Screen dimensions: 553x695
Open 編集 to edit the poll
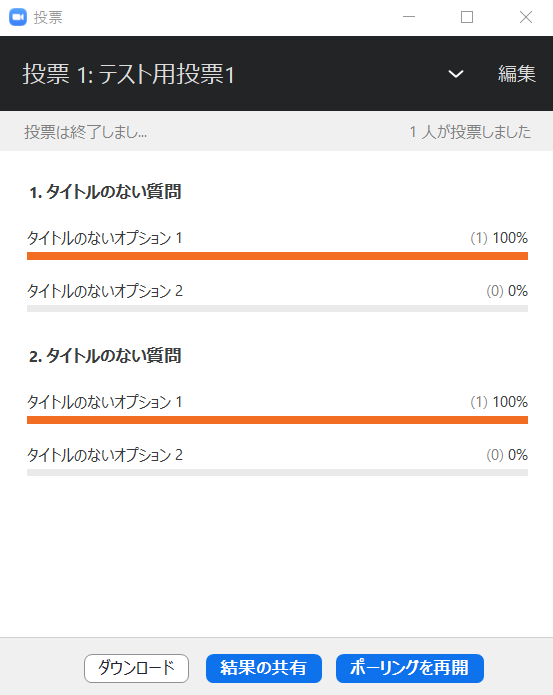517,74
